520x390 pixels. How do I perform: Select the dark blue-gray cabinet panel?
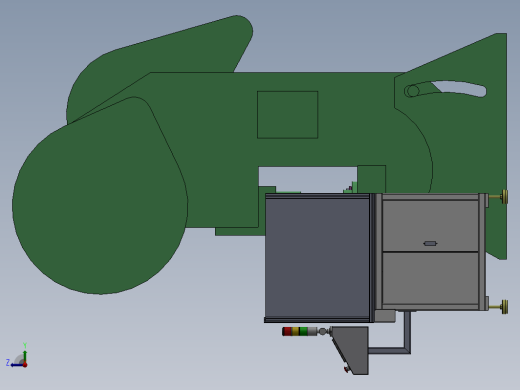click(x=317, y=258)
